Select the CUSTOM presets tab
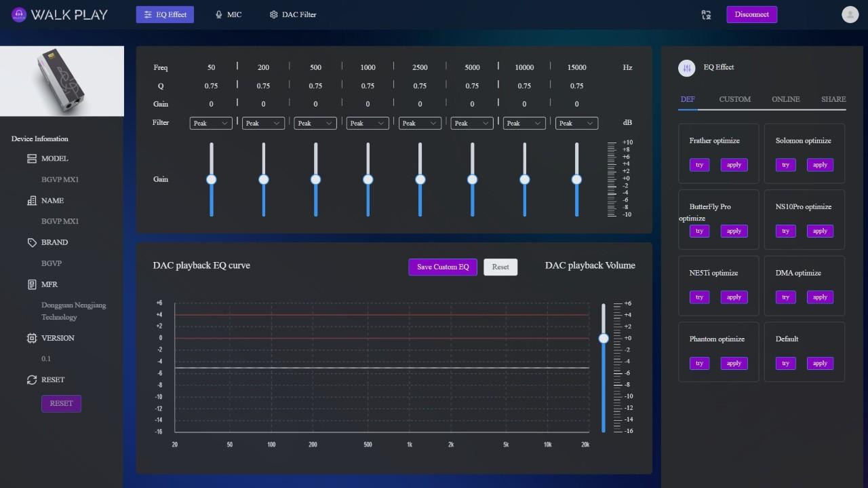Screen dimensions: 868x488 tap(734, 99)
